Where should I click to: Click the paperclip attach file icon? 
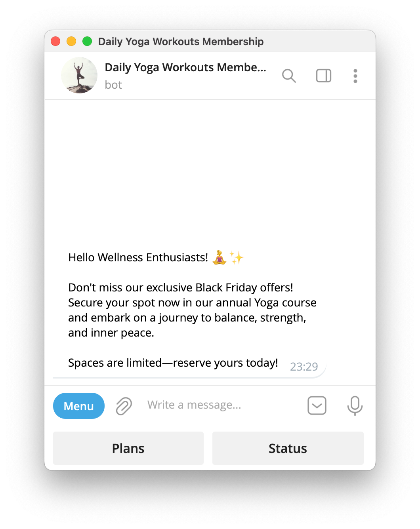(x=124, y=406)
